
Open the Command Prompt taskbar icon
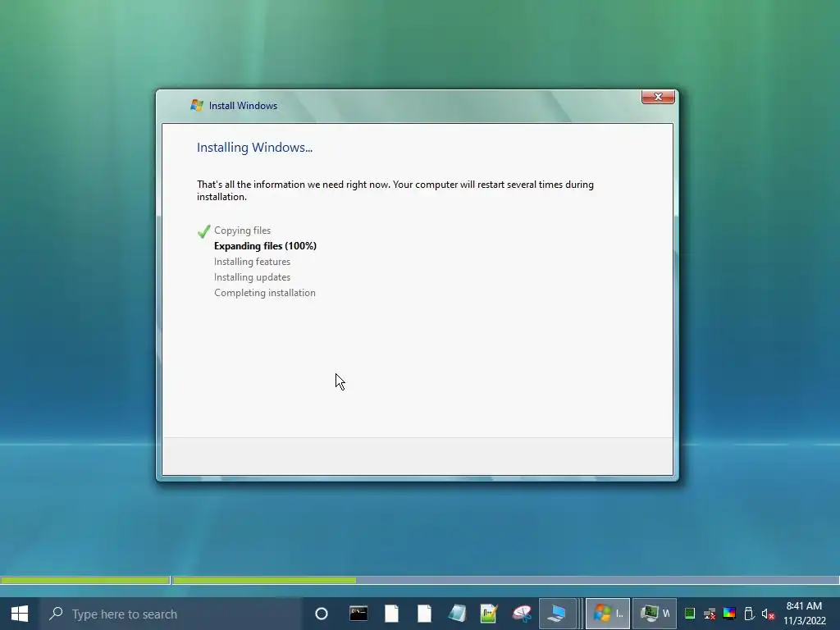pos(358,614)
